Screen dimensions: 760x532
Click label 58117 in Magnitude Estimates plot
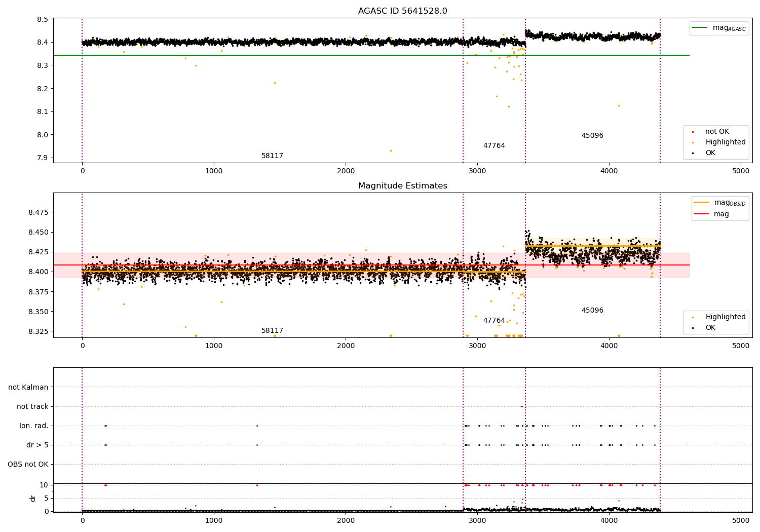click(272, 331)
